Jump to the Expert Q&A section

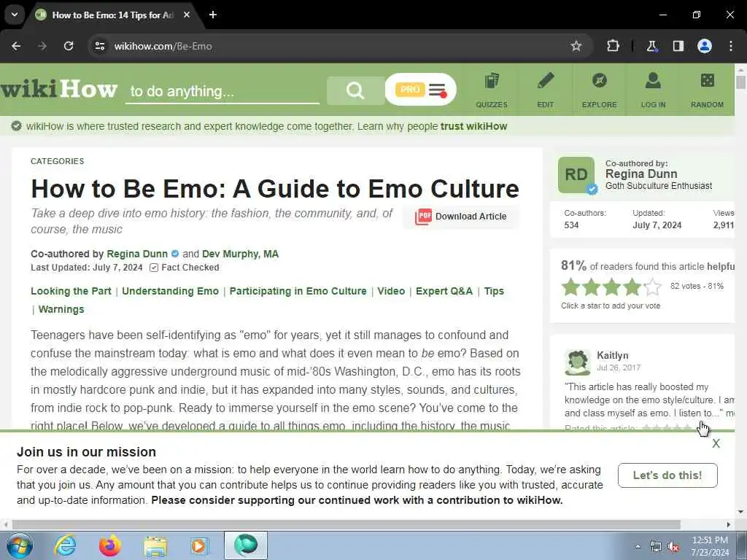(444, 291)
